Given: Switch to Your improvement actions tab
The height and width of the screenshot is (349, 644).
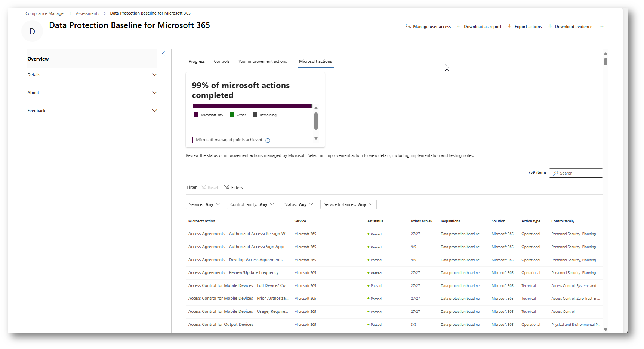Looking at the screenshot, I should pyautogui.click(x=262, y=61).
